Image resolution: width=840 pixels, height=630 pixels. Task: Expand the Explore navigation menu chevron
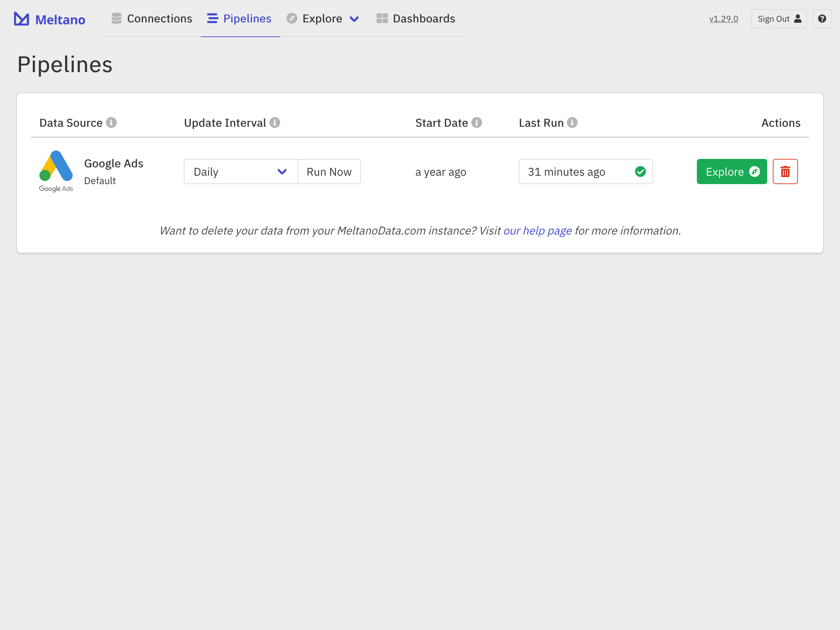[354, 19]
